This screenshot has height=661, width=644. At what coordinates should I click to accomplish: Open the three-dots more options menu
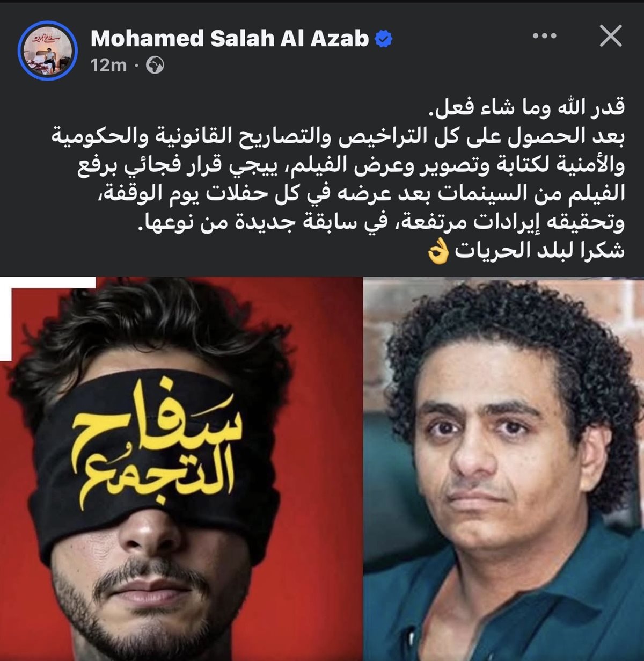(x=545, y=37)
